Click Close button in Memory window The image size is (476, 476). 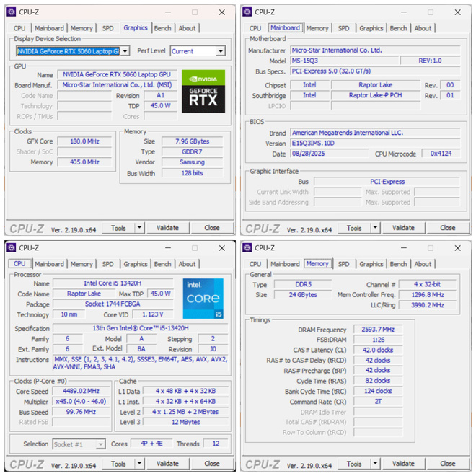pyautogui.click(x=448, y=464)
